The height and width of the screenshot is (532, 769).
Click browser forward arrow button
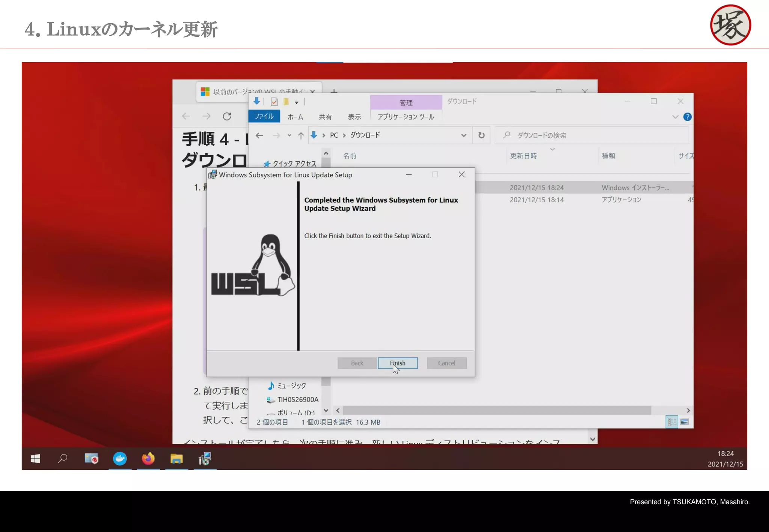206,116
